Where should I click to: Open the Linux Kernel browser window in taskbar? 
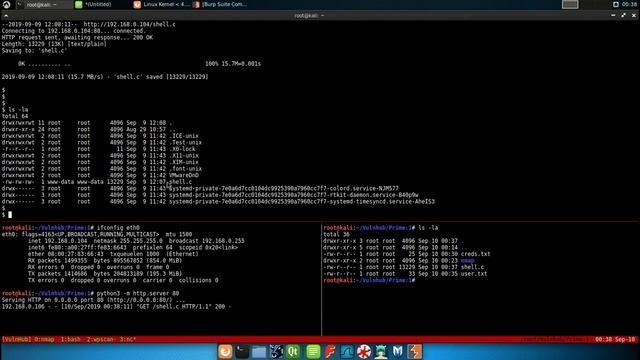pyautogui.click(x=162, y=4)
